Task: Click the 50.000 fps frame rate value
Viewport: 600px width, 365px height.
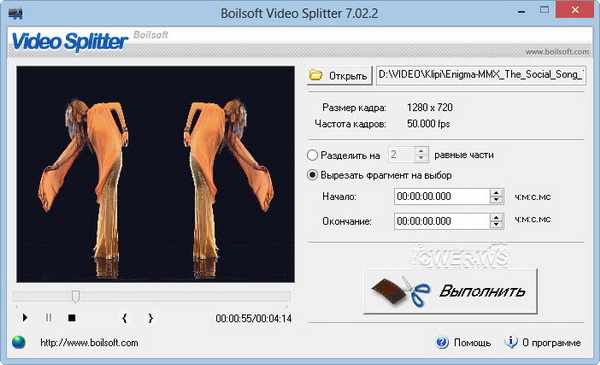Action: (428, 124)
